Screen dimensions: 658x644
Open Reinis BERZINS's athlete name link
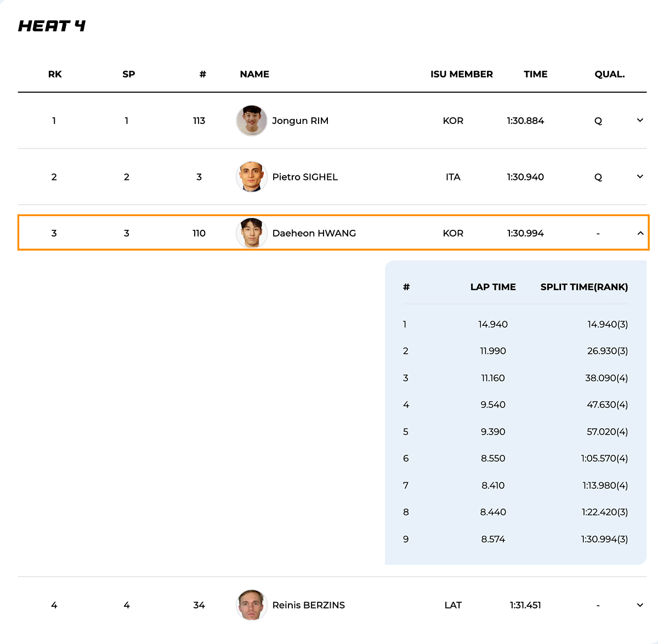(x=308, y=605)
